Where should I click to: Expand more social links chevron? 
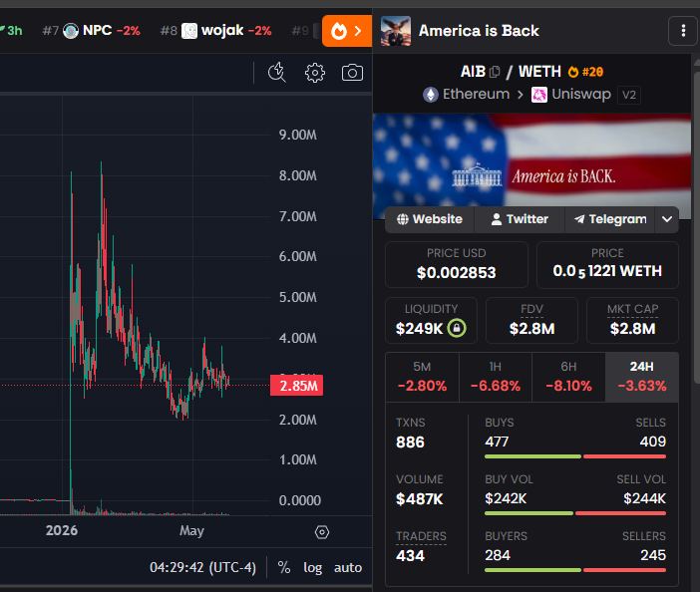[x=667, y=219]
